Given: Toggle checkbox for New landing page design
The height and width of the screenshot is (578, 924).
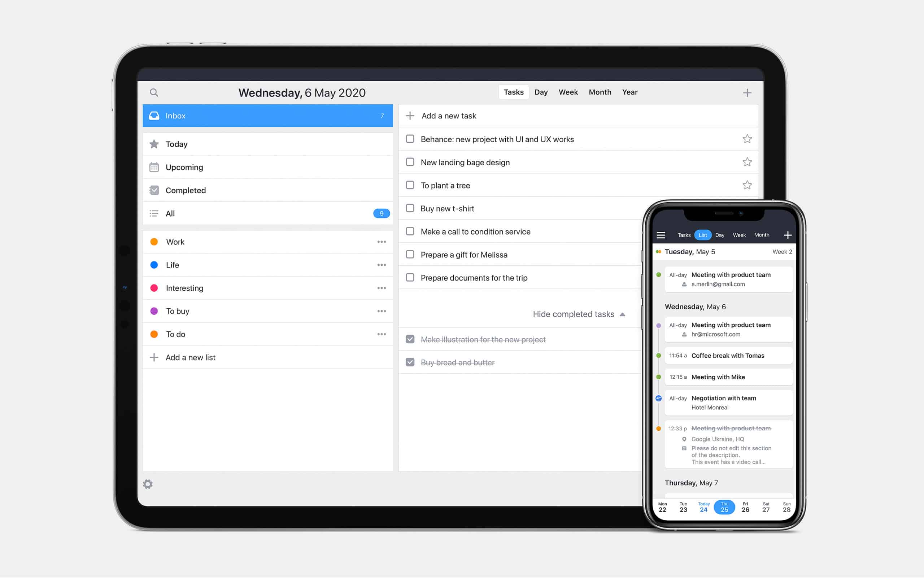Looking at the screenshot, I should [411, 162].
